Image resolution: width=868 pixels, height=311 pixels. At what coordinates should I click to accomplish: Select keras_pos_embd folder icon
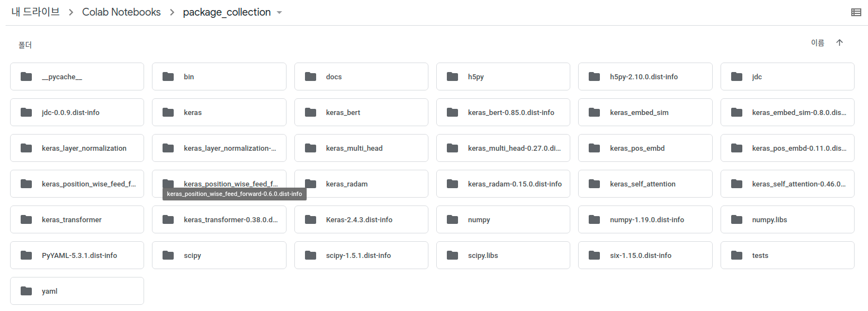tap(594, 148)
